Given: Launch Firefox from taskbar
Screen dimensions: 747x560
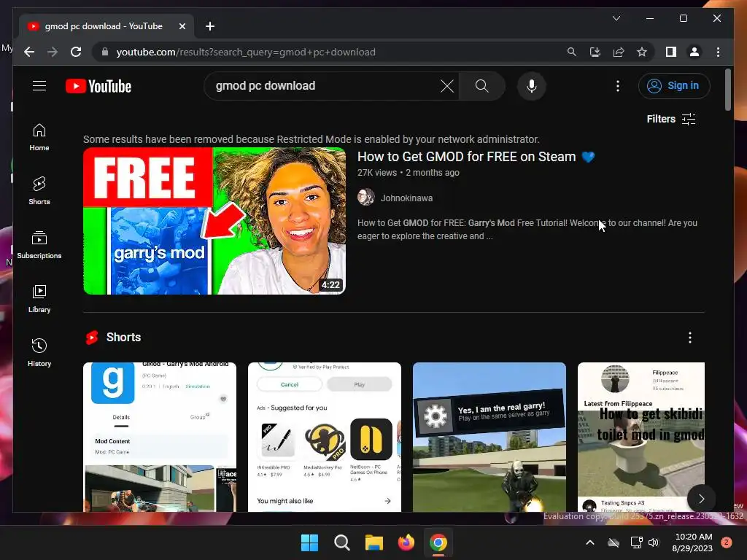Looking at the screenshot, I should (x=406, y=542).
